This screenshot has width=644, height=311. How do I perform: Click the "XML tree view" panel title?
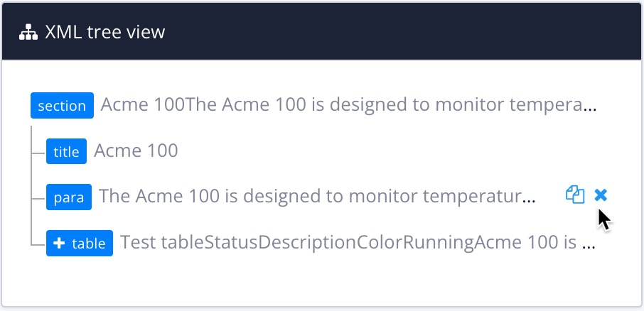pyautogui.click(x=104, y=32)
